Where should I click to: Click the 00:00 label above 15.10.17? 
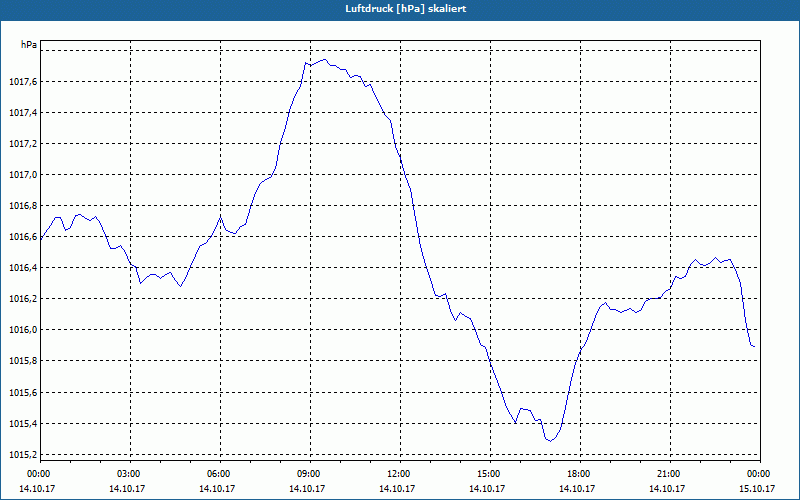(760, 474)
